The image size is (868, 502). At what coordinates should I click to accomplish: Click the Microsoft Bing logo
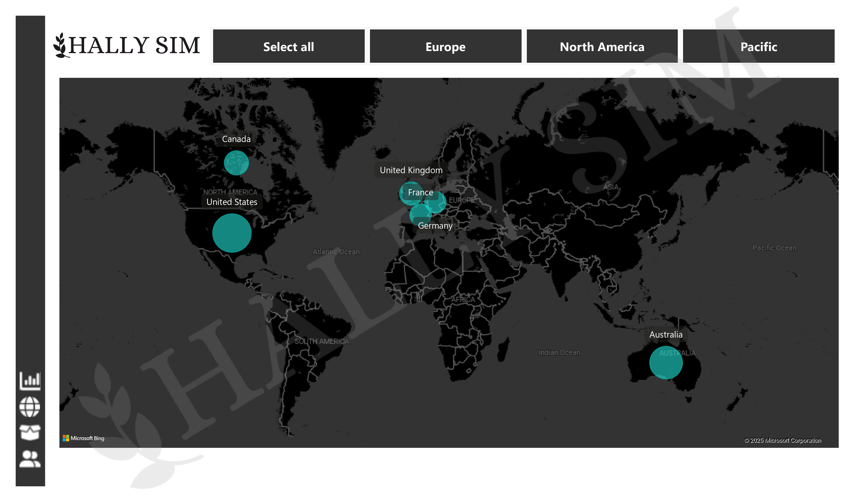click(83, 438)
